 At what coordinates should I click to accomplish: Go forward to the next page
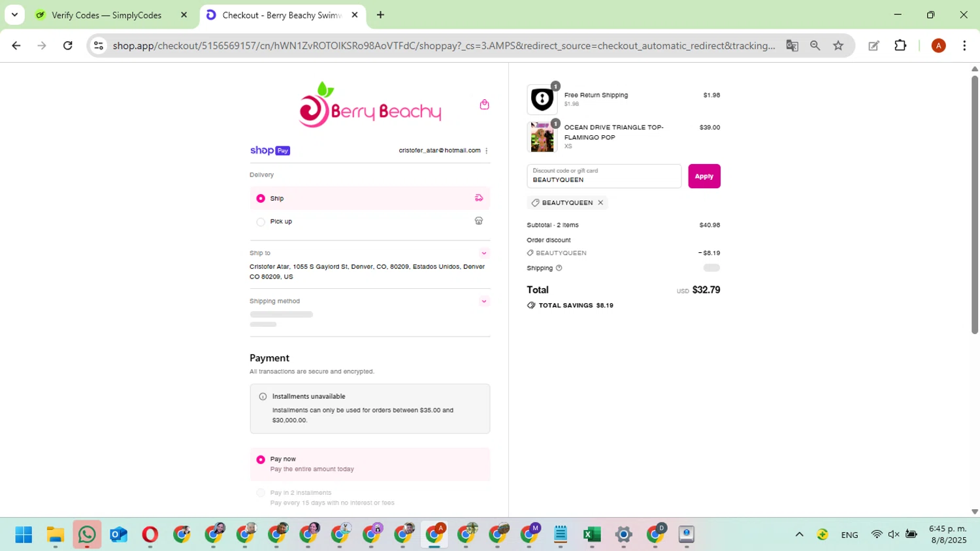click(42, 46)
